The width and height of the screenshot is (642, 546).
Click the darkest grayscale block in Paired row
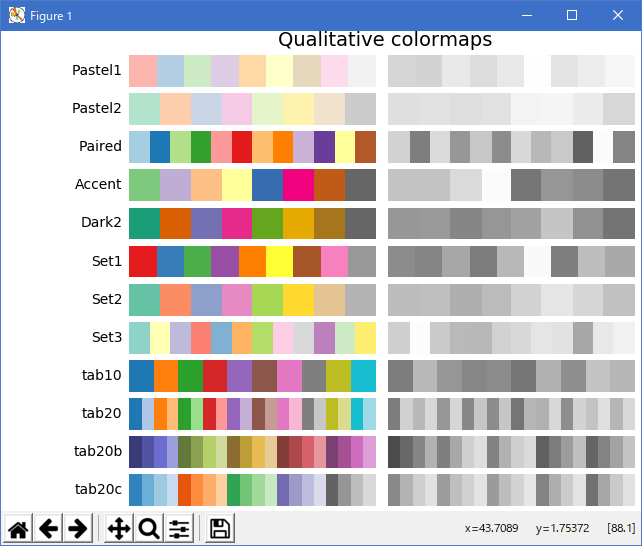(583, 147)
